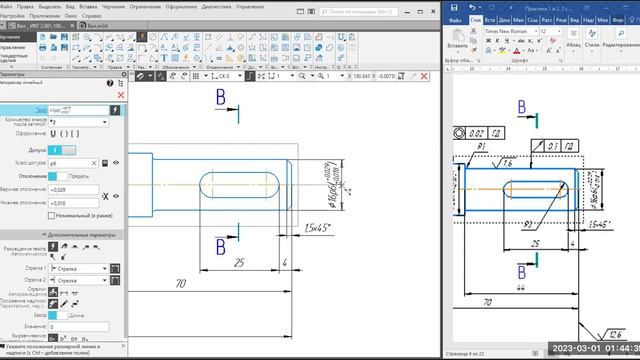The height and width of the screenshot is (360, 640).
Task: Expand the Paragraph (Абзац) dropdown in Word
Action: point(573,45)
